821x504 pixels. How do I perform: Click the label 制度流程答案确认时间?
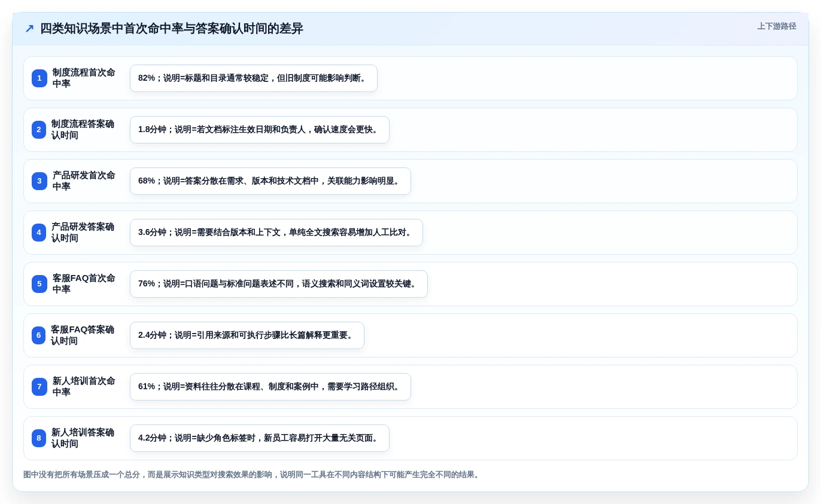83,130
